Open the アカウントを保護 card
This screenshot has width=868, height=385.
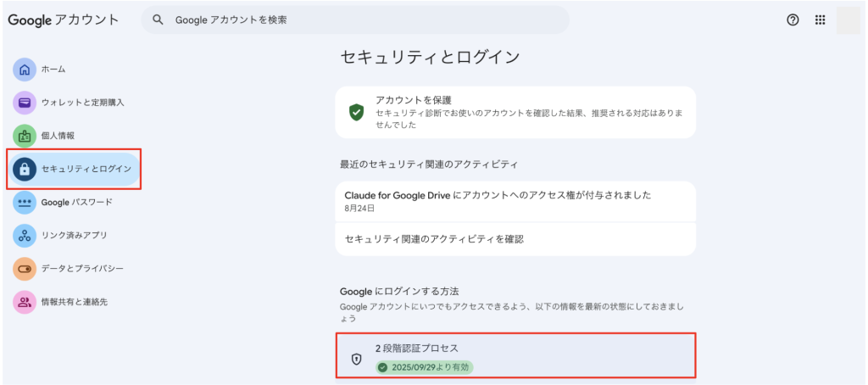515,112
